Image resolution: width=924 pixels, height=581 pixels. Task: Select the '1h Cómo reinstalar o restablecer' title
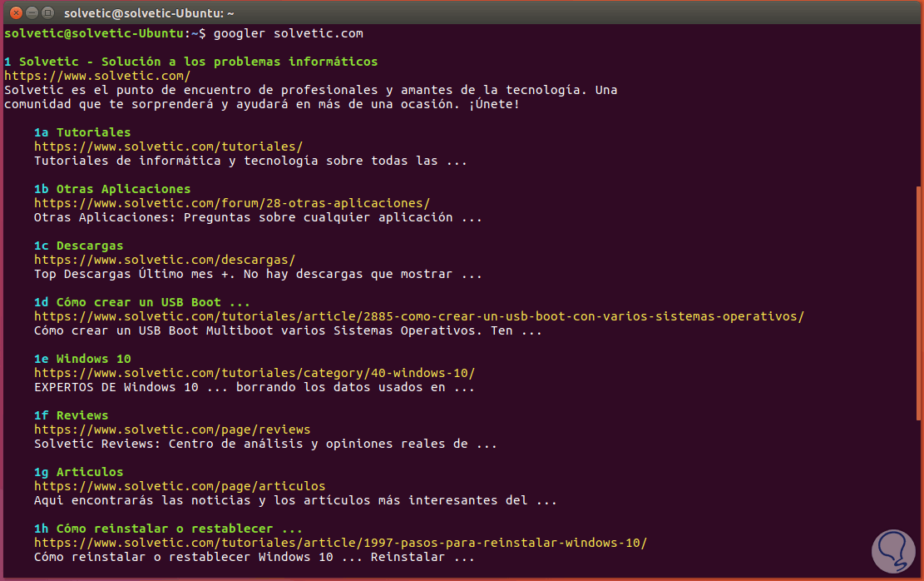[x=168, y=529]
